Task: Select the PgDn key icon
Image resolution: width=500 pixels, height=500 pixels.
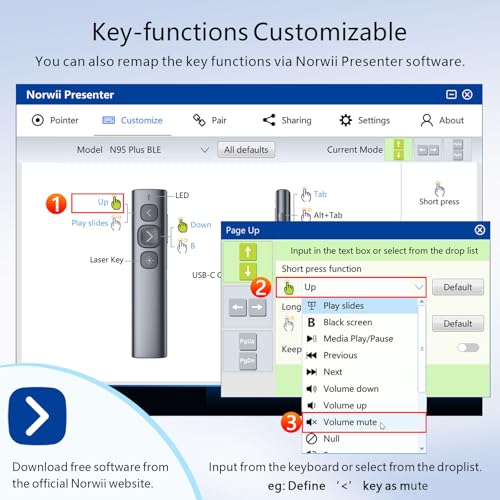Action: tap(248, 361)
